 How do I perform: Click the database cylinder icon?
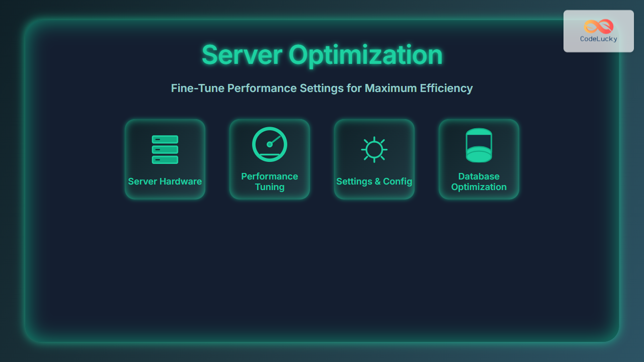479,145
